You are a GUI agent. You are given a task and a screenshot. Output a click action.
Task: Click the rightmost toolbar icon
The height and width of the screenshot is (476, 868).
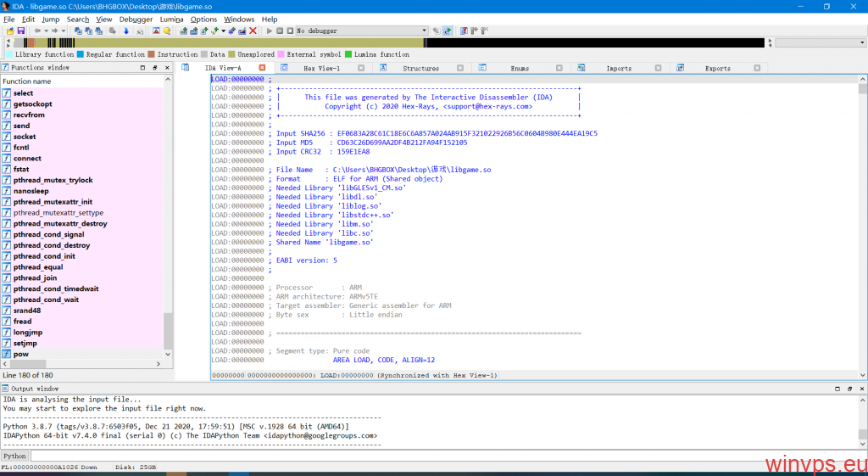(x=484, y=31)
